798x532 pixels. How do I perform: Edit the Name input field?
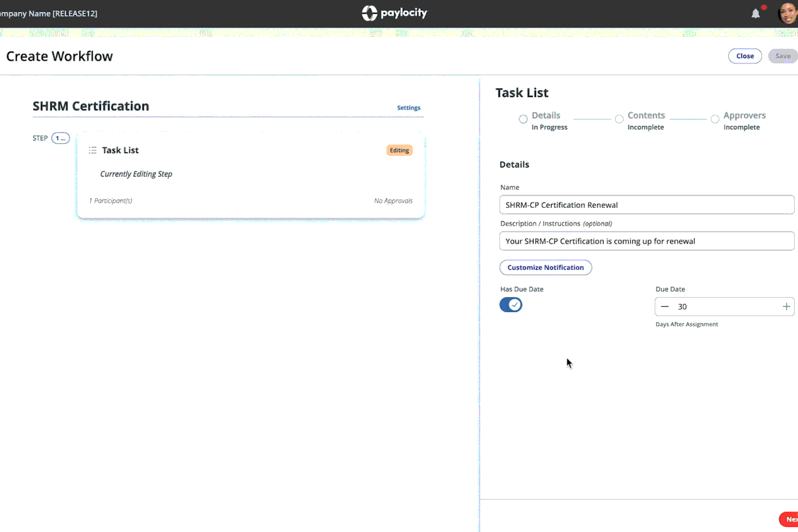(x=647, y=205)
